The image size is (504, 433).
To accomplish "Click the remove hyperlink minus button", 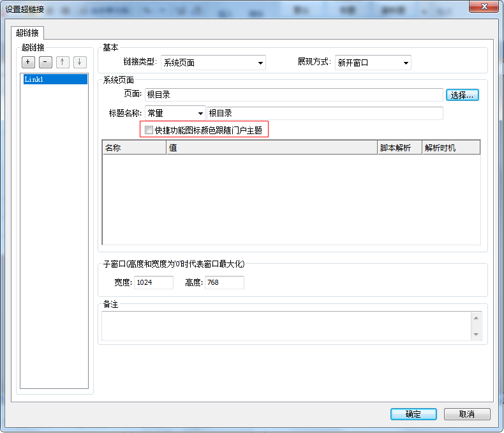I will click(x=45, y=62).
